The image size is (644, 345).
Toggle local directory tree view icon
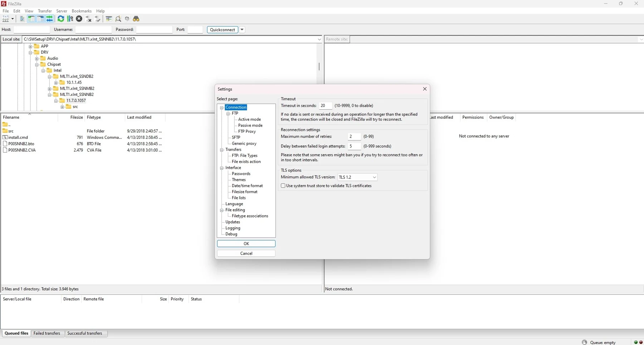pos(31,19)
